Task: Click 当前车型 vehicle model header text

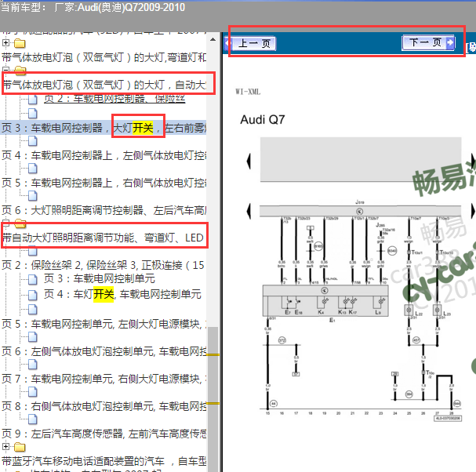Action: 93,7
